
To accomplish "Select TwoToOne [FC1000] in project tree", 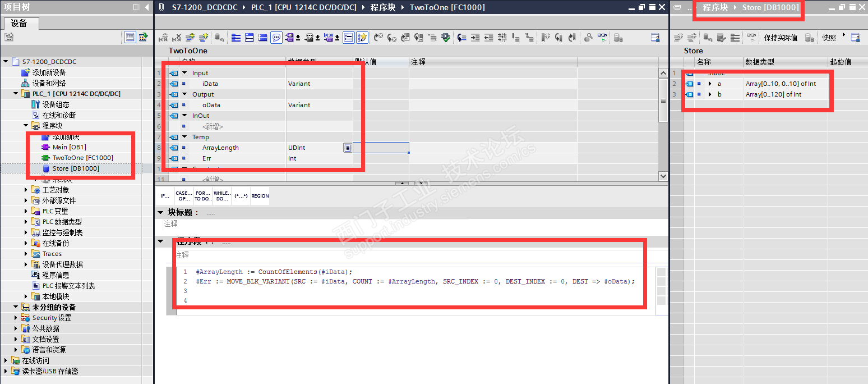I will pyautogui.click(x=82, y=158).
